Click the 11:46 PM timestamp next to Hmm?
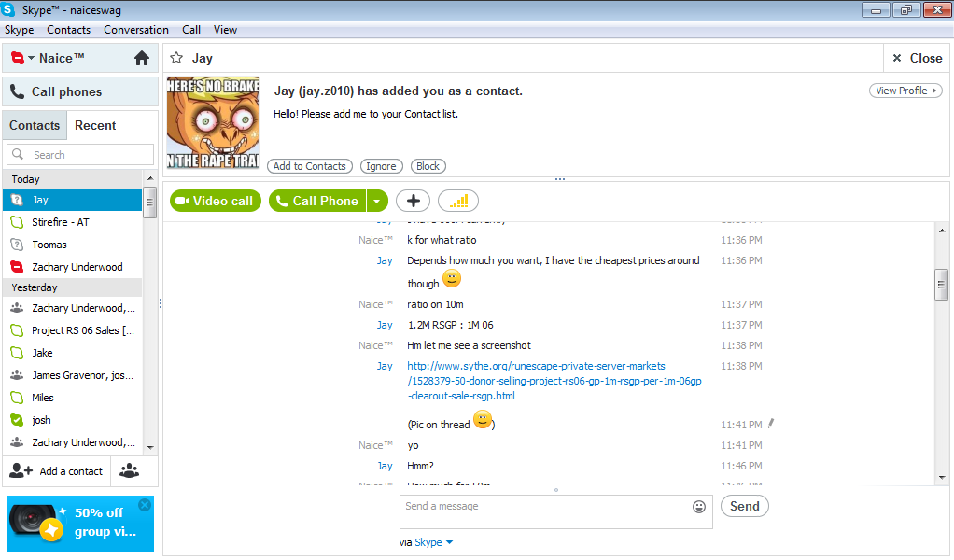 [x=741, y=467]
